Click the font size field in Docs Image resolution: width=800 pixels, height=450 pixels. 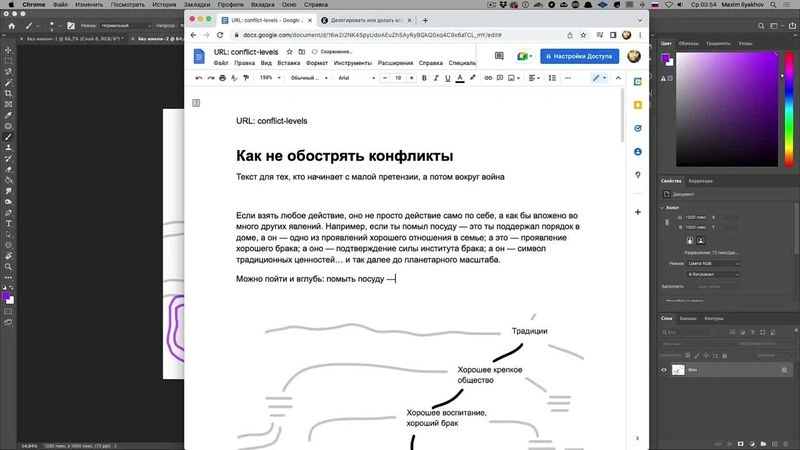click(x=398, y=78)
